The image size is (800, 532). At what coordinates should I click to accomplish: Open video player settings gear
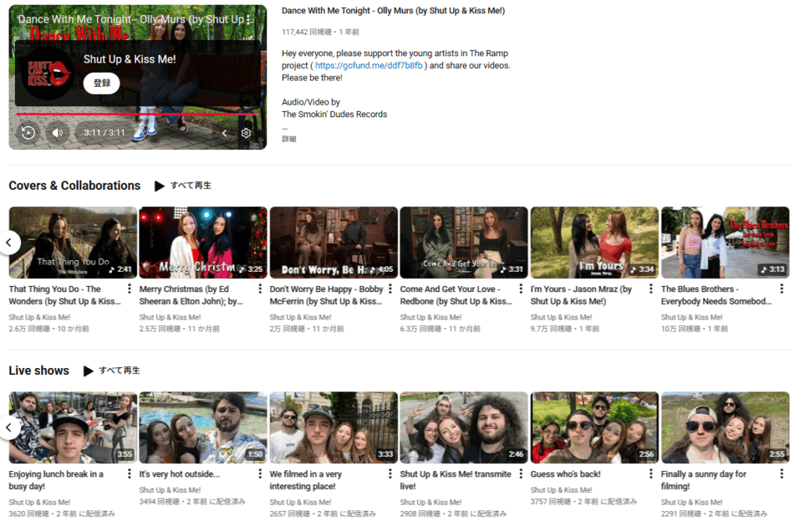246,133
